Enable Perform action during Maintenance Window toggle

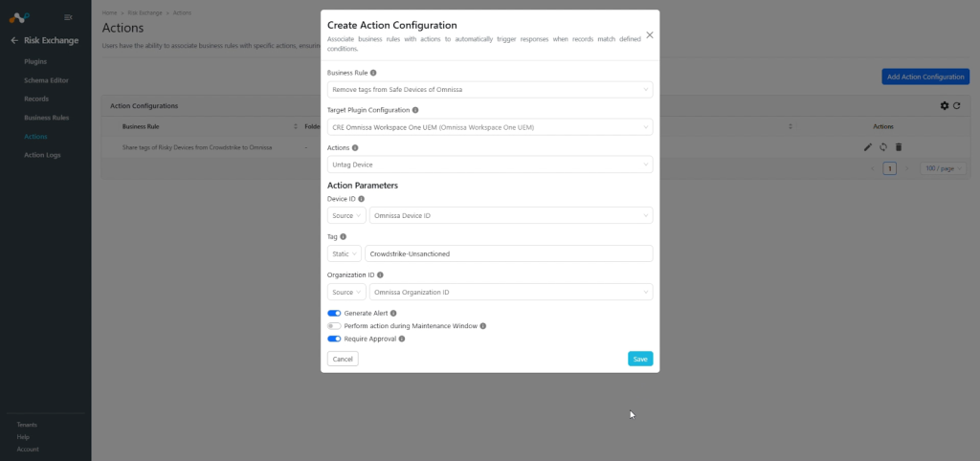pyautogui.click(x=334, y=326)
